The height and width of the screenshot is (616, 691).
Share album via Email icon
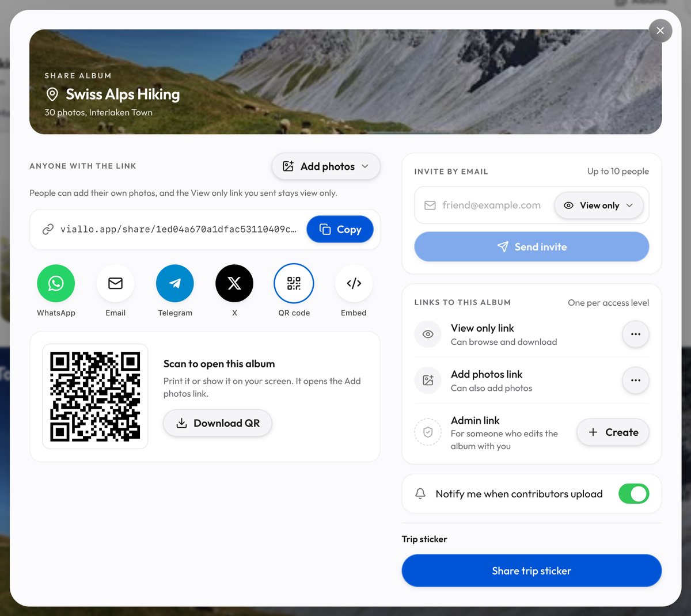point(115,283)
